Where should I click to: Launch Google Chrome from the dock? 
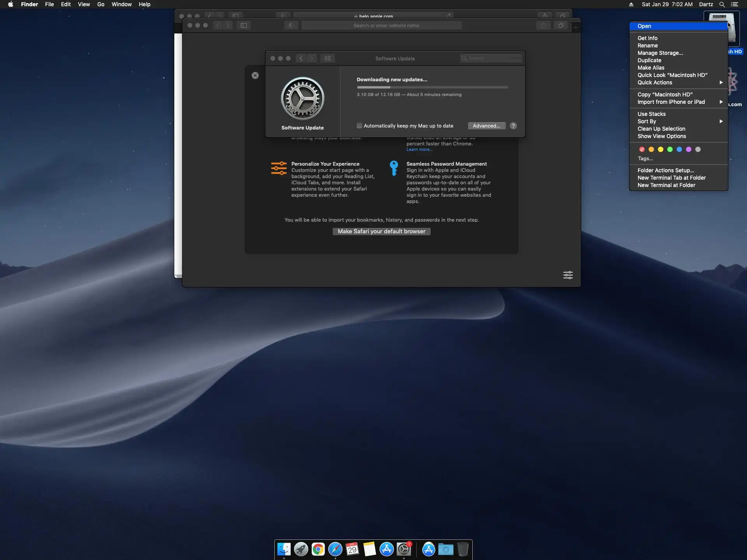tap(318, 549)
